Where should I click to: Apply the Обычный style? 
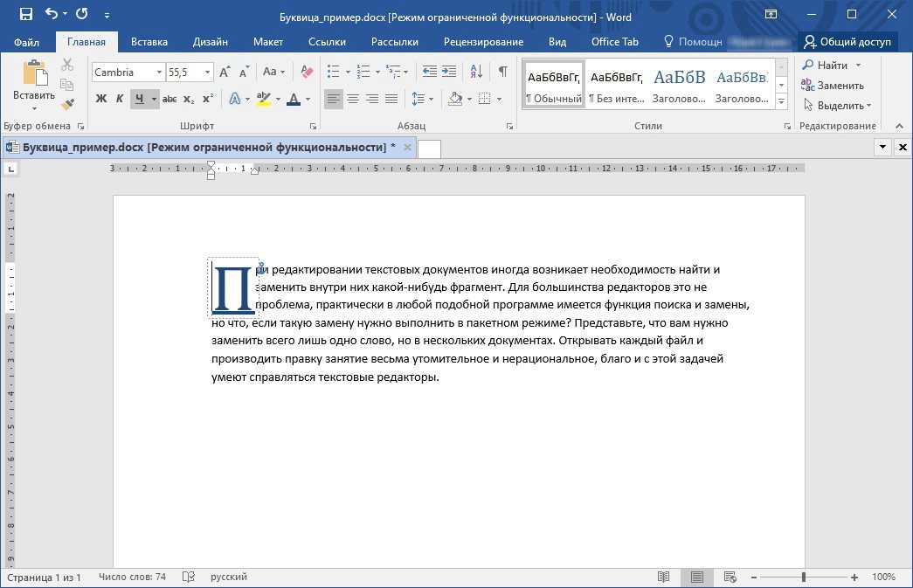553,85
